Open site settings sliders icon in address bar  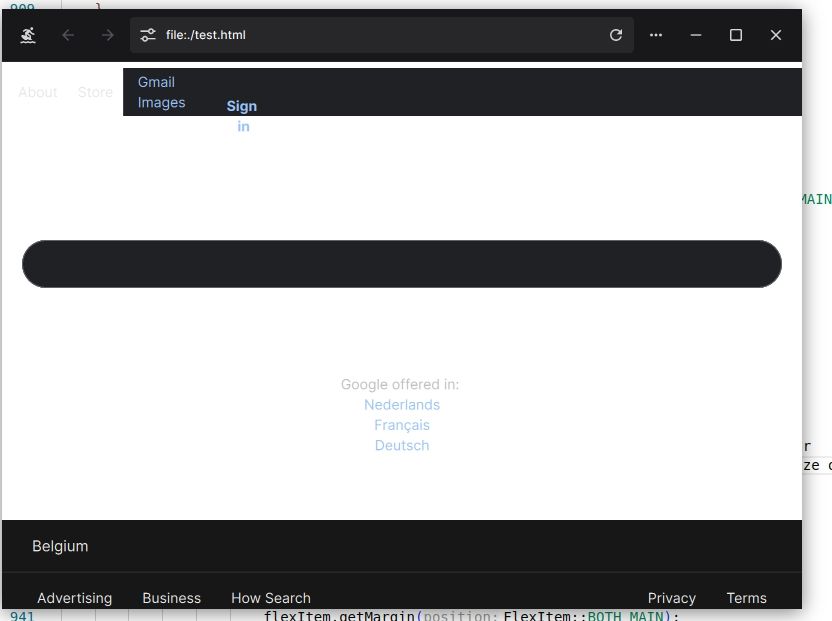[148, 35]
